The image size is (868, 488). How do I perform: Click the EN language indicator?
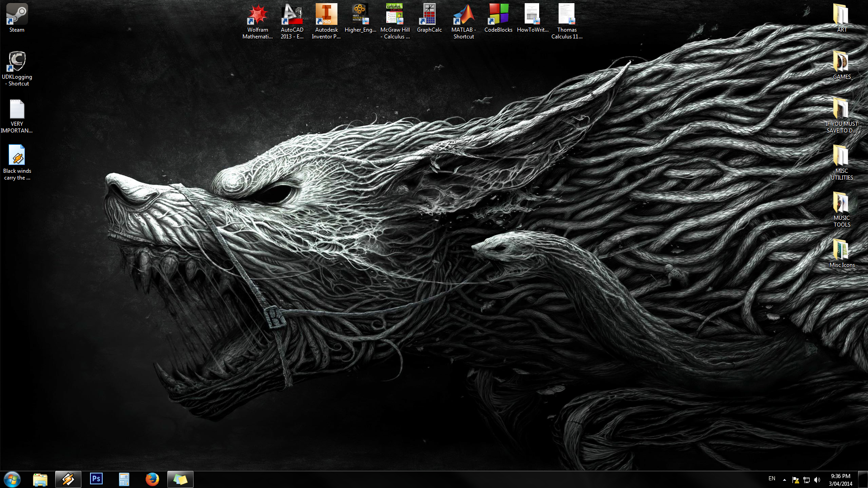772,479
